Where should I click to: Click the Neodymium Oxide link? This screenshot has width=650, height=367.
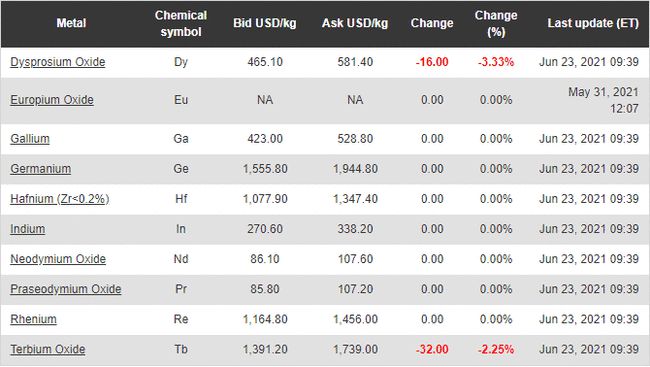58,259
